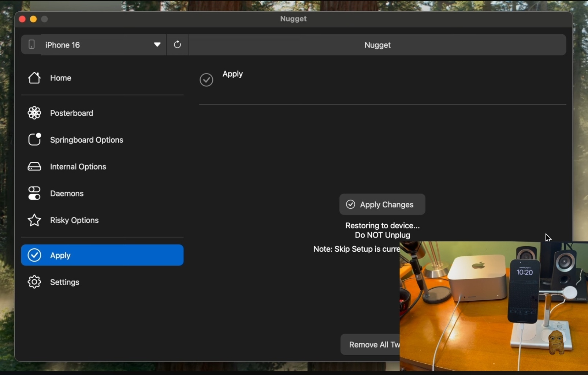
Task: Open Risky Options page
Action: coord(102,220)
